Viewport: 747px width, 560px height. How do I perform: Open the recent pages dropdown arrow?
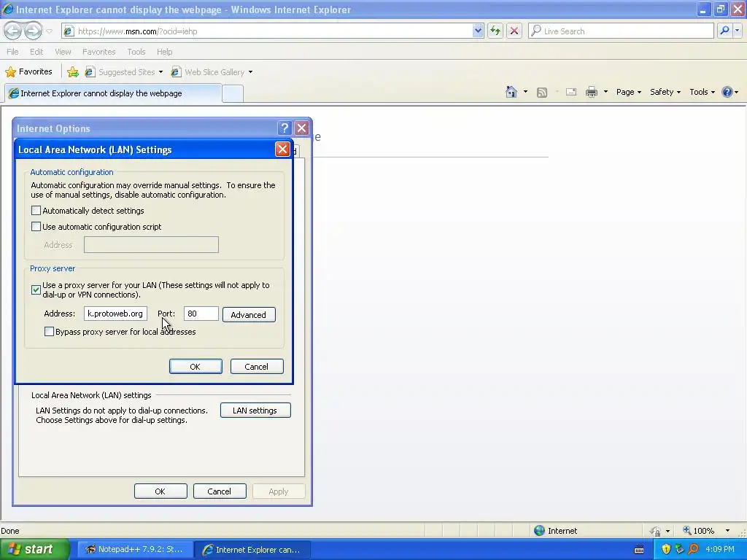pos(49,31)
